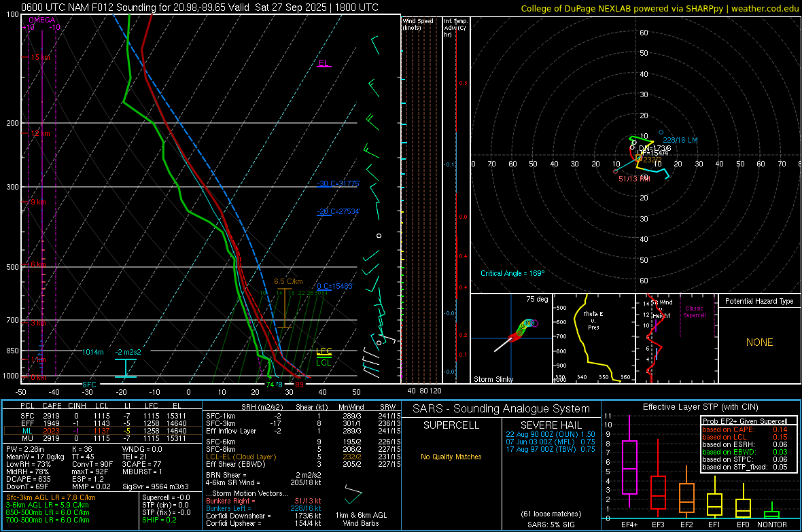Click the Bunkers Left = 228/16 kt line
Image resolution: width=802 pixels, height=532 pixels.
click(x=264, y=508)
